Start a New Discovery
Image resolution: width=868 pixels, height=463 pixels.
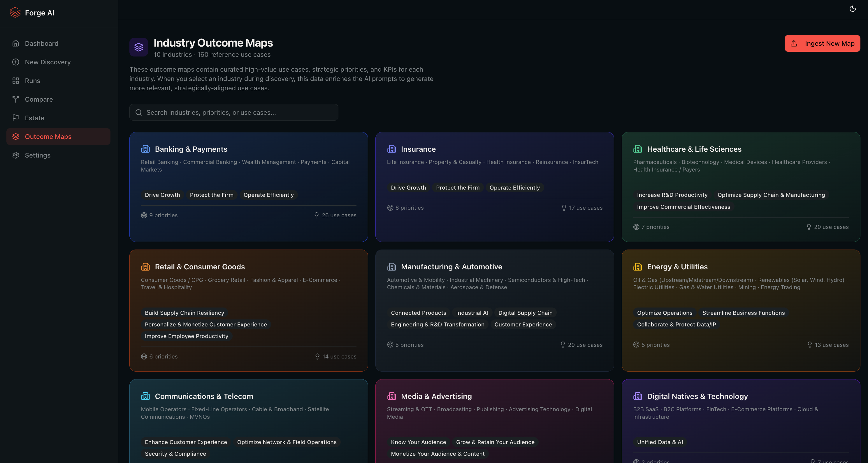[x=58, y=62]
